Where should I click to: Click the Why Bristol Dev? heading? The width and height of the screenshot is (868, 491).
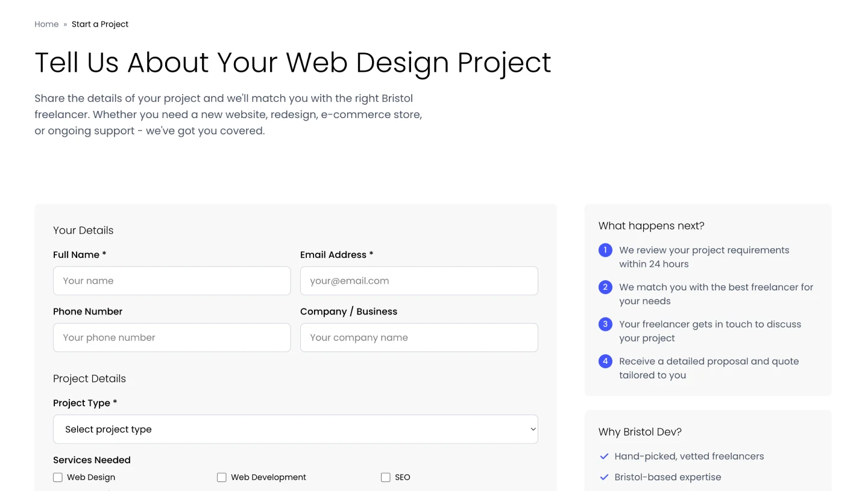640,432
